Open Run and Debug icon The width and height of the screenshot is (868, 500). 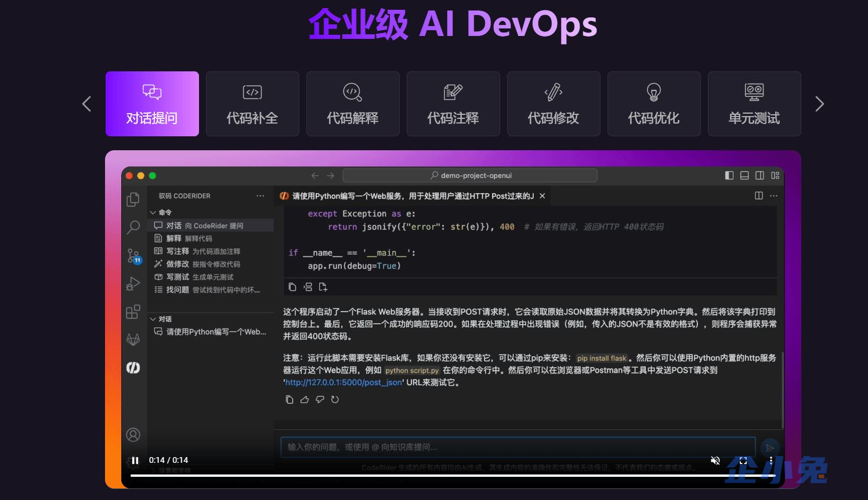[133, 284]
